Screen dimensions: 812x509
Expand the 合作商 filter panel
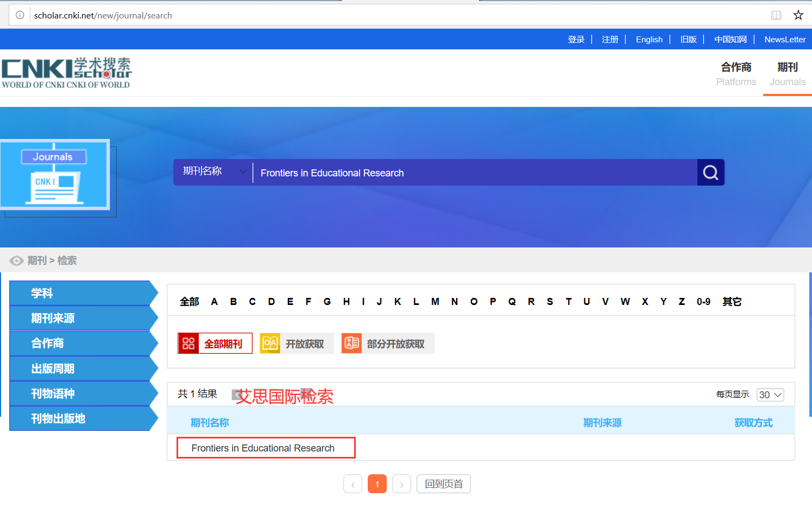click(84, 343)
